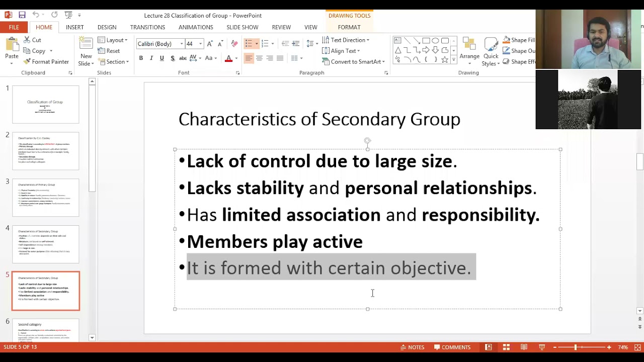The image size is (644, 362).
Task: Open the SLIDE SHOW tab
Action: [x=242, y=27]
